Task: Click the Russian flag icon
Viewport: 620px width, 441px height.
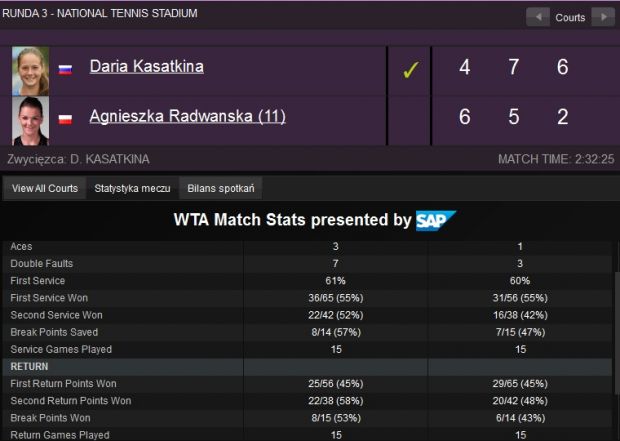Action: [65, 70]
